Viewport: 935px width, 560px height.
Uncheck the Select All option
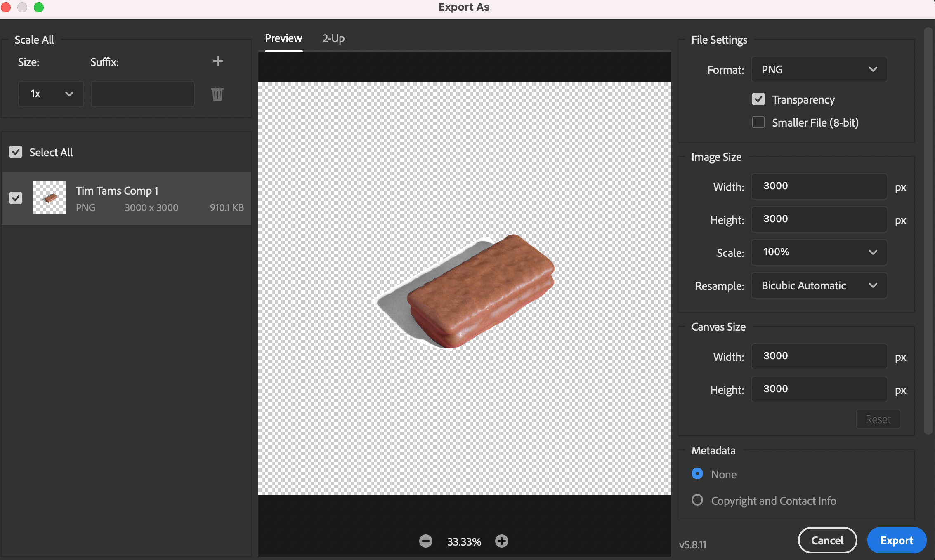pyautogui.click(x=16, y=152)
